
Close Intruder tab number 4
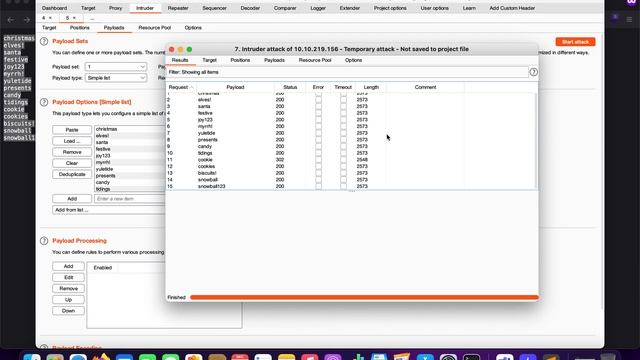point(50,18)
